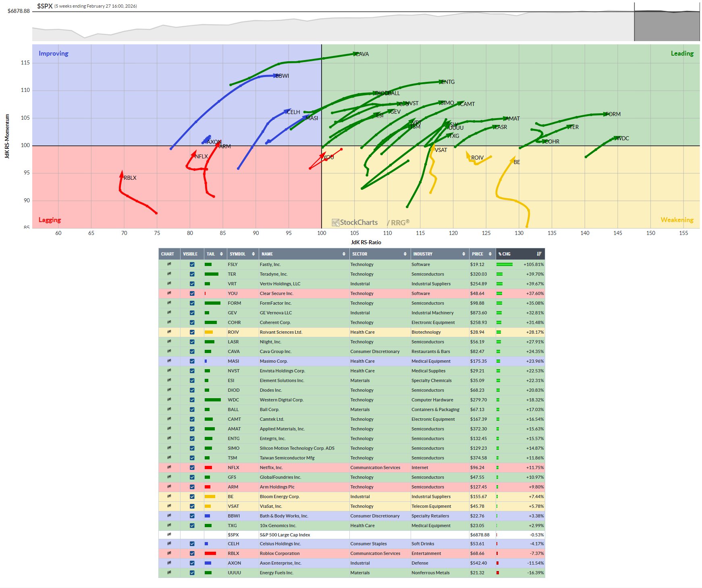Select the WDC label on RRG chart

[x=623, y=138]
